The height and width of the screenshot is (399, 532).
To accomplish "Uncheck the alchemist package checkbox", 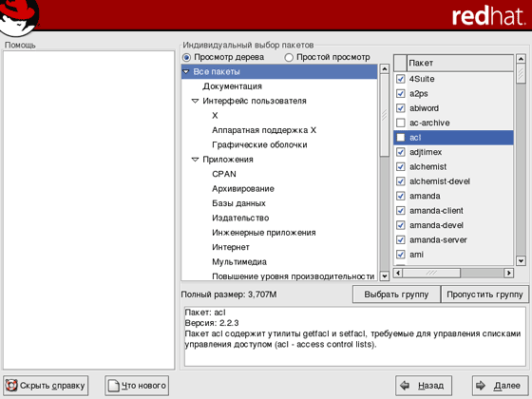I will (401, 166).
